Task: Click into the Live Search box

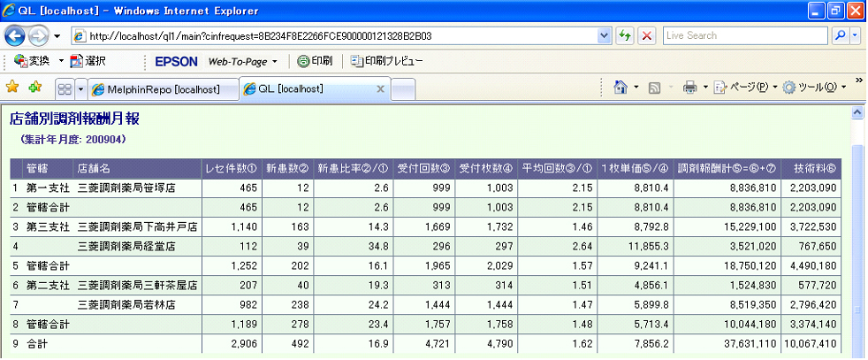Action: click(745, 35)
